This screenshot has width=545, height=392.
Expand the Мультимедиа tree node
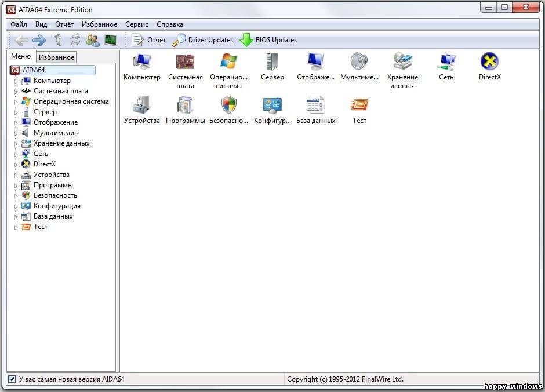[x=16, y=133]
